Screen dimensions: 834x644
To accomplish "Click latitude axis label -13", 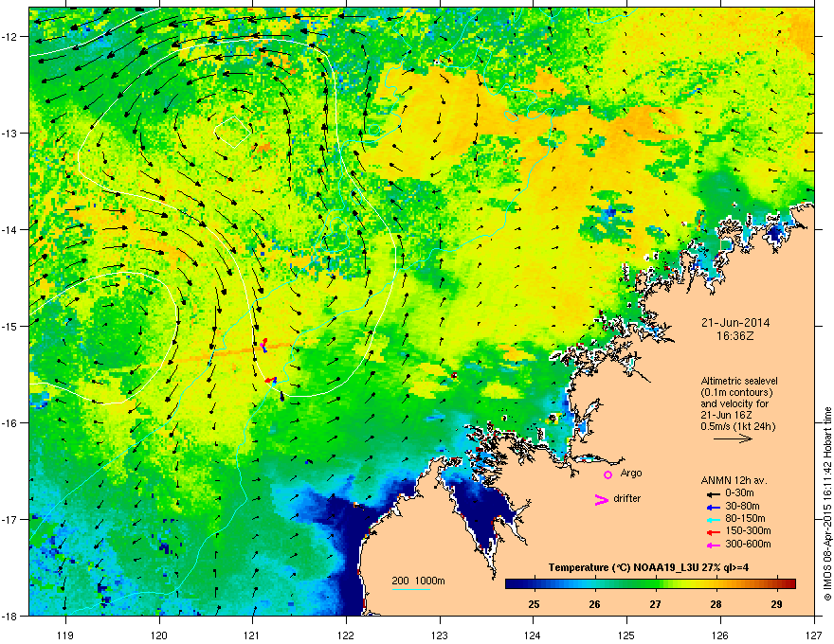I will [10, 133].
